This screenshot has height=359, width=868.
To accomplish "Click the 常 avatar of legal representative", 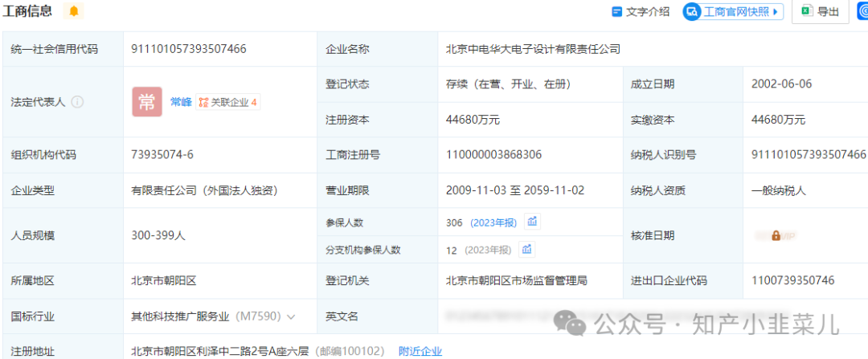I will (x=147, y=102).
